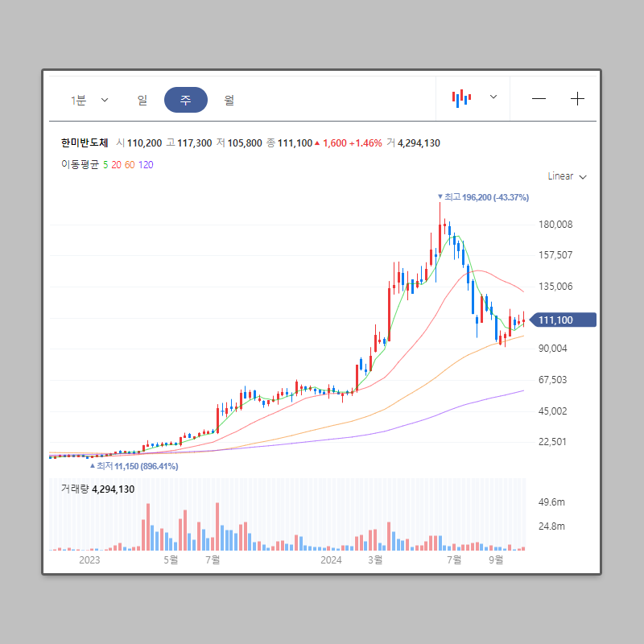The width and height of the screenshot is (644, 644).
Task: Toggle the 20-period moving average
Action: pos(116,165)
